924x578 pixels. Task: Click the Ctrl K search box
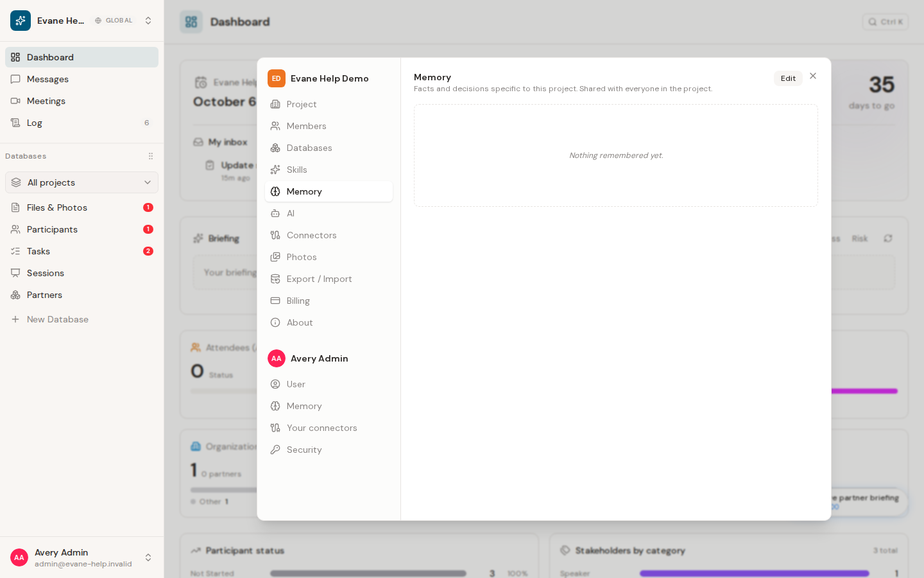coord(885,22)
